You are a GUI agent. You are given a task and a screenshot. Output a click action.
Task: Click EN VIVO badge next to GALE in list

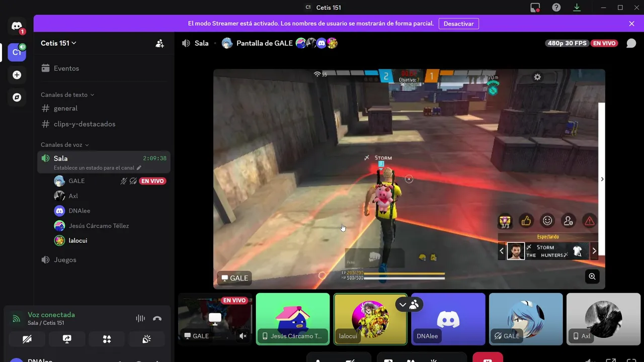(x=152, y=181)
